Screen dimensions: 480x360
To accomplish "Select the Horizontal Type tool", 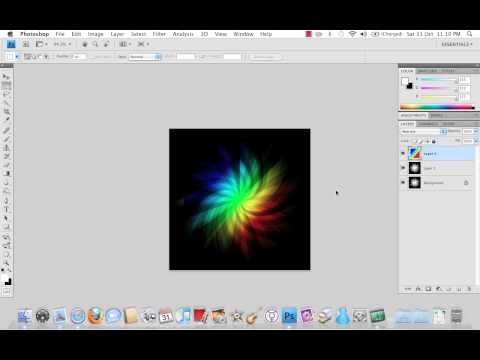I will (x=6, y=210).
